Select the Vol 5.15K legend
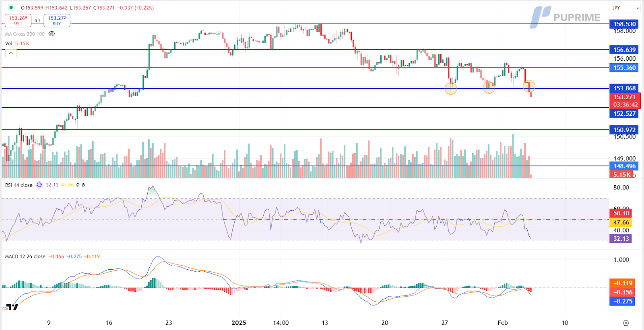The height and width of the screenshot is (330, 644). 17,43
